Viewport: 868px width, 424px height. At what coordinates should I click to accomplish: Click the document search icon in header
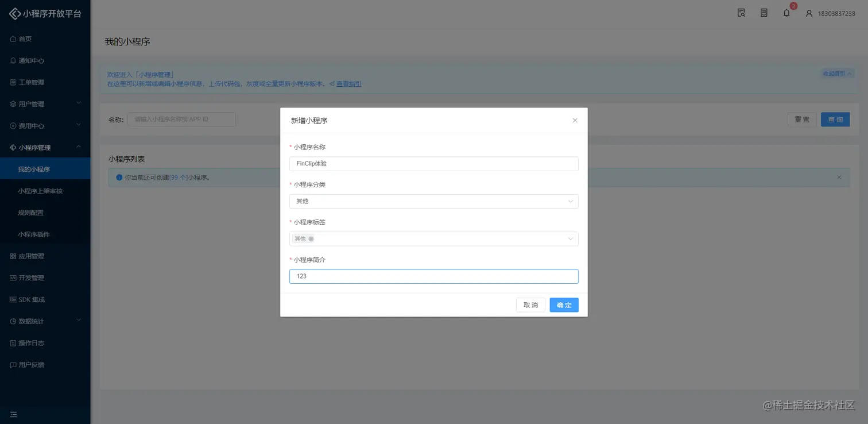741,13
